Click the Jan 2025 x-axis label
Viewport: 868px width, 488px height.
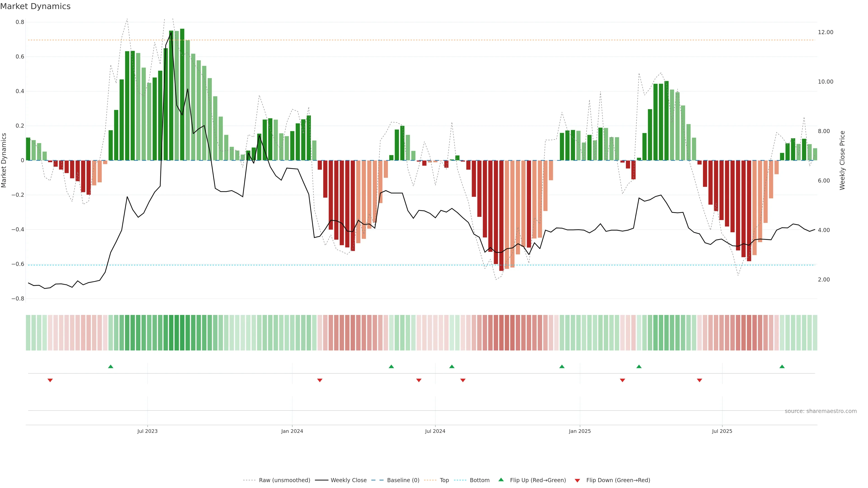point(580,431)
